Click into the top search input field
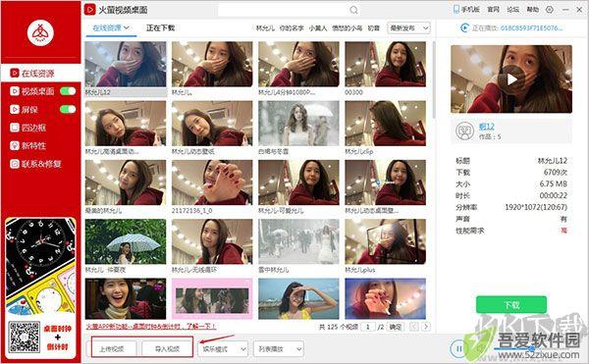 [284, 10]
